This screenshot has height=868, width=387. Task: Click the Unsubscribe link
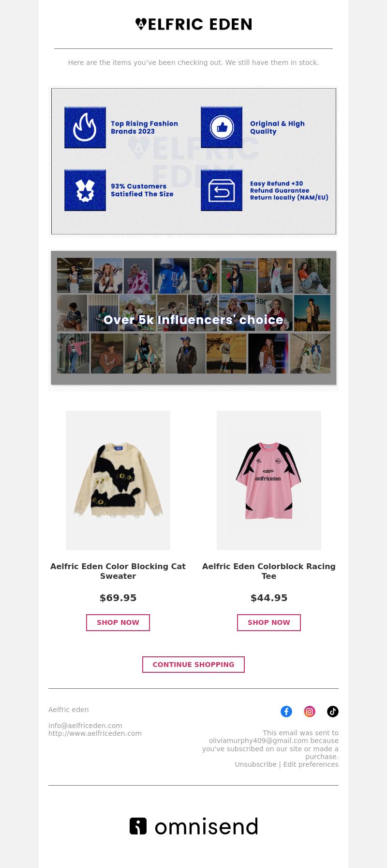pyautogui.click(x=255, y=764)
